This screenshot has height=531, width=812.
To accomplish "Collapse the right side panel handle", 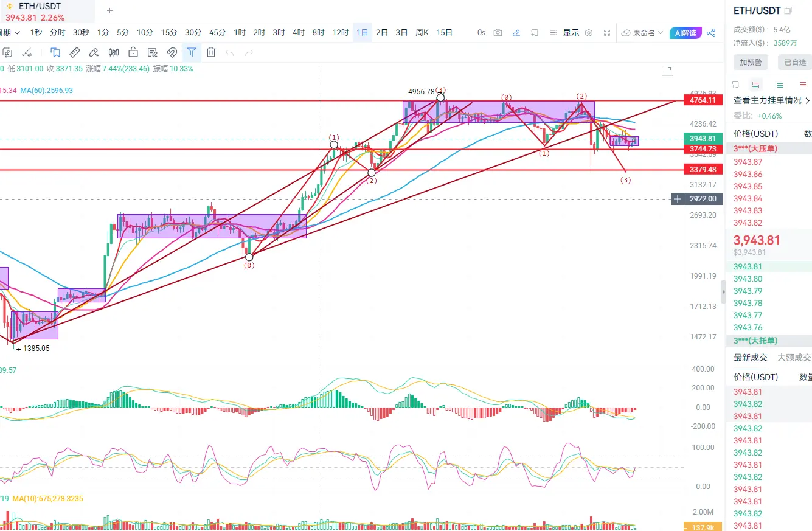I will (723, 292).
